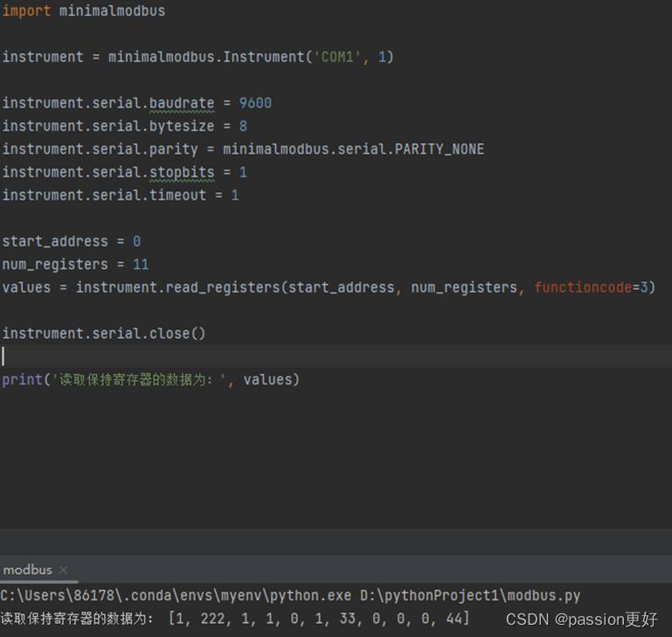The height and width of the screenshot is (637, 672).
Task: Click the underlined word baudrate
Action: pyautogui.click(x=182, y=103)
